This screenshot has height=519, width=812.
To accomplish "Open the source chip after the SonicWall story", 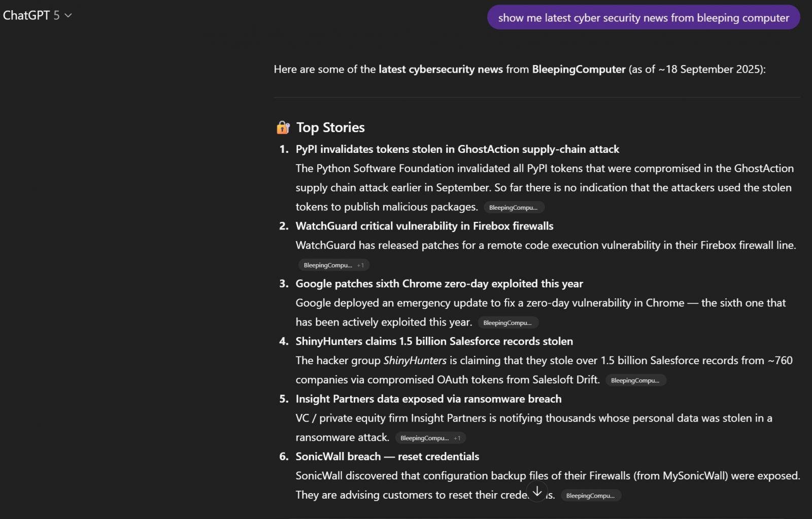I will click(590, 496).
